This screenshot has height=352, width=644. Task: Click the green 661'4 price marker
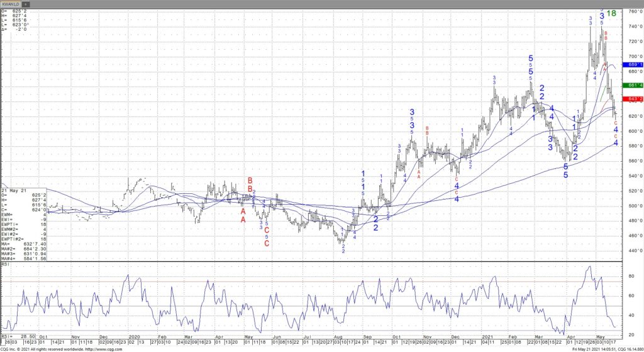pyautogui.click(x=634, y=85)
